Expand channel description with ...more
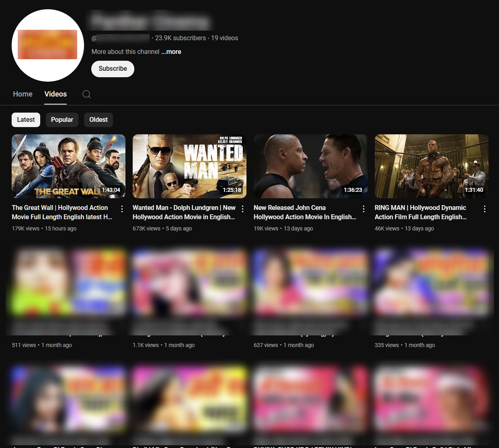Image resolution: width=499 pixels, height=448 pixels. pos(171,52)
